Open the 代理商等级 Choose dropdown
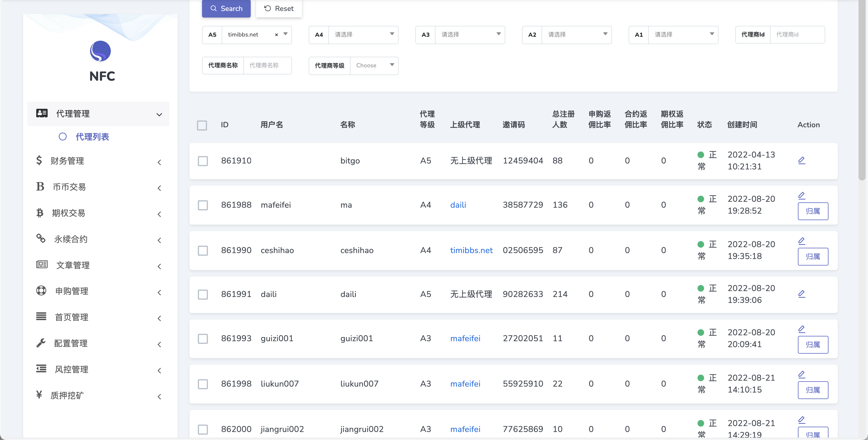 point(374,65)
